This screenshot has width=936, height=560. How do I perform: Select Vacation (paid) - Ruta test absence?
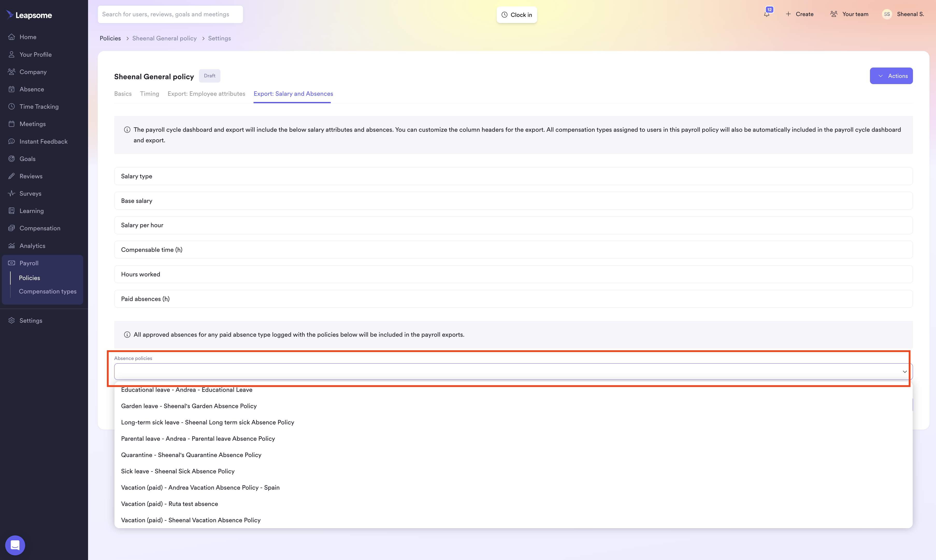(514, 504)
